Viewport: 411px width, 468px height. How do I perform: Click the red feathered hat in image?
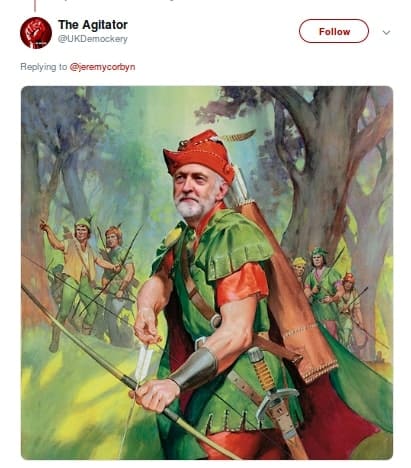202,154
